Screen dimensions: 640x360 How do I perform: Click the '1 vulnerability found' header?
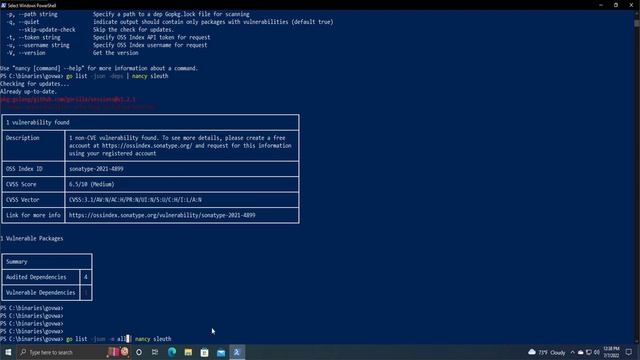[38, 122]
